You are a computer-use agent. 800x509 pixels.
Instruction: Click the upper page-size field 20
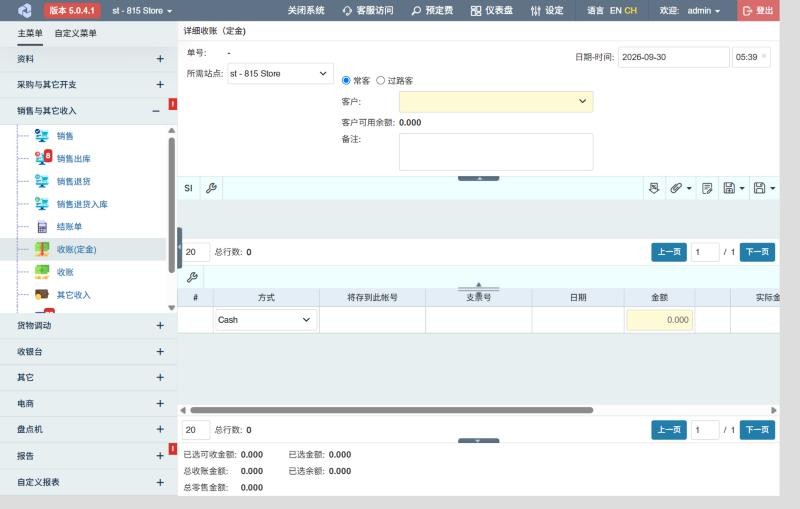click(x=196, y=252)
